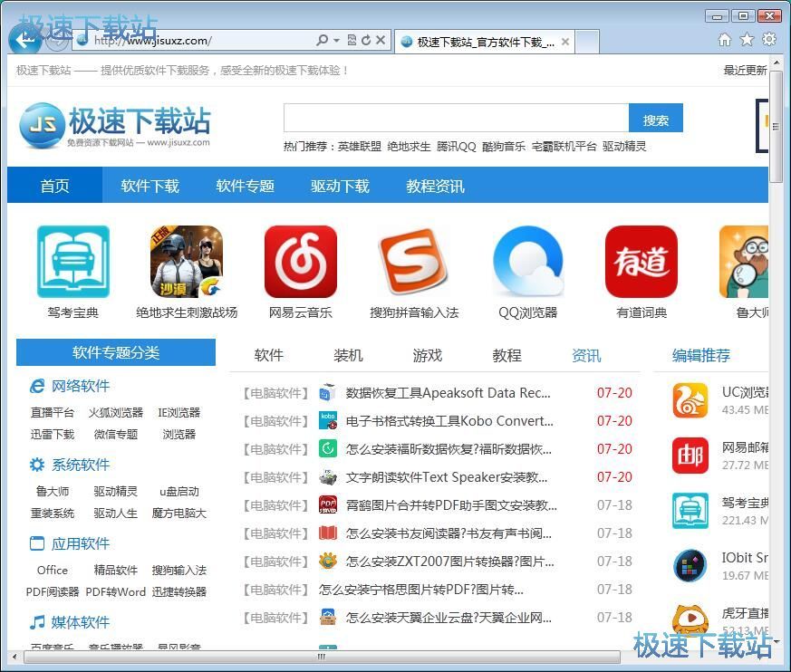Open the 驱动下载 navigation item
Screen dimensions: 791x672
pyautogui.click(x=340, y=185)
